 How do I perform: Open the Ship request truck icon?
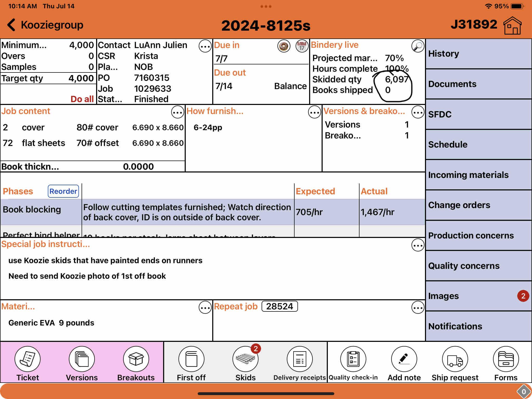coord(455,359)
